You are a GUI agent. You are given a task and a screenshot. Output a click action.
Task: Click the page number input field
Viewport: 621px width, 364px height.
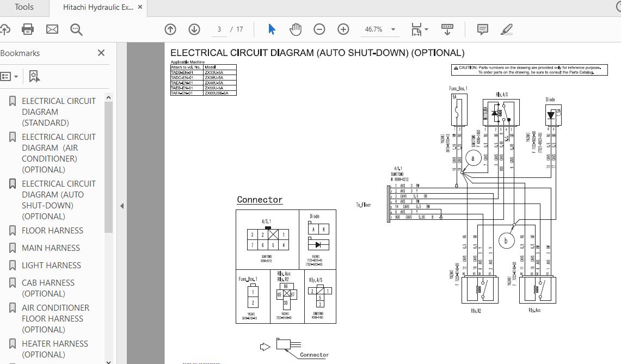click(219, 29)
